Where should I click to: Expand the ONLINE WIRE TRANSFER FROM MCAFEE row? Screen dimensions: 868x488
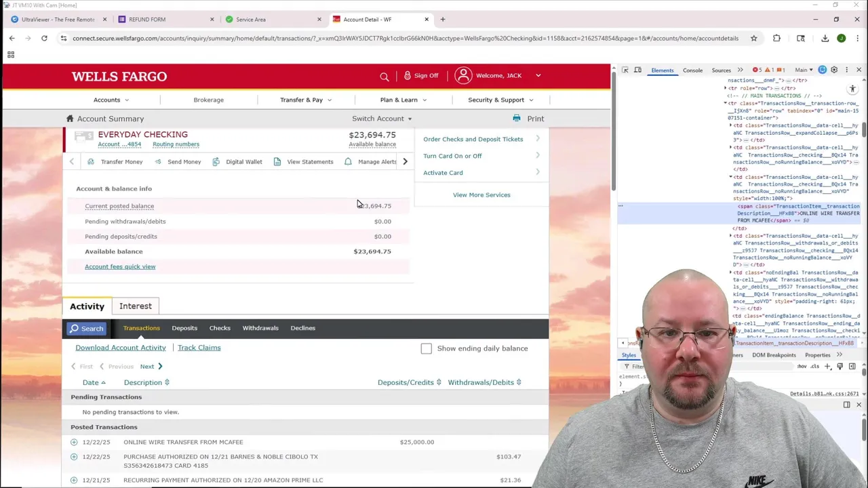[x=74, y=442]
